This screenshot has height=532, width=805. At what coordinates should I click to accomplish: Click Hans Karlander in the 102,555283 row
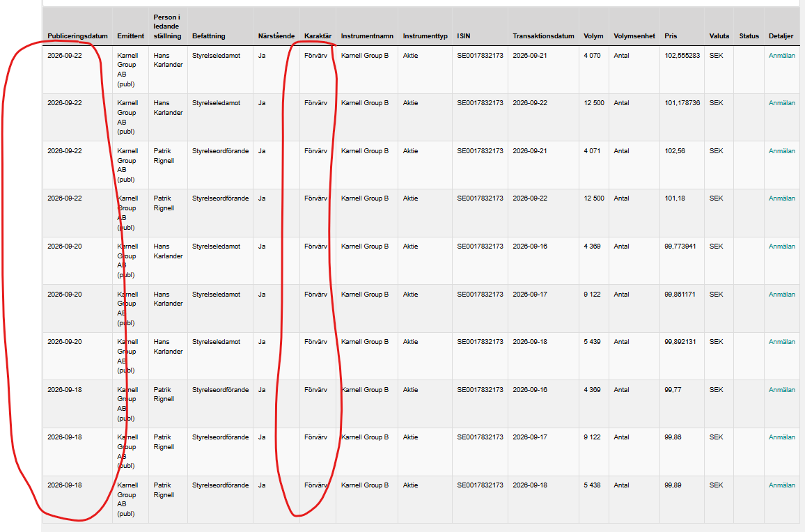(x=168, y=60)
